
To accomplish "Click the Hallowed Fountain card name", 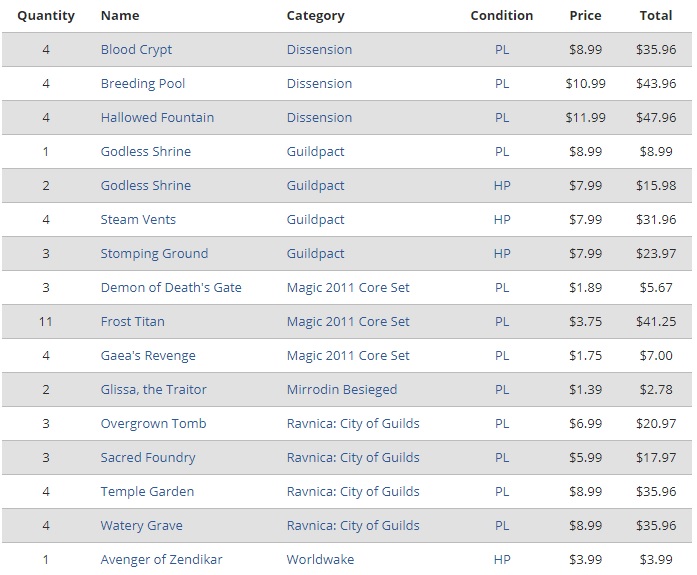I will coord(157,118).
